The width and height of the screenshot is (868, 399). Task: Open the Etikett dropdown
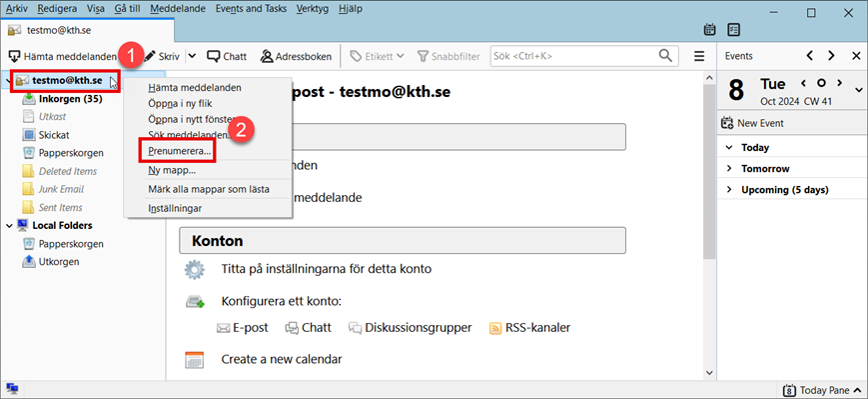[x=377, y=56]
